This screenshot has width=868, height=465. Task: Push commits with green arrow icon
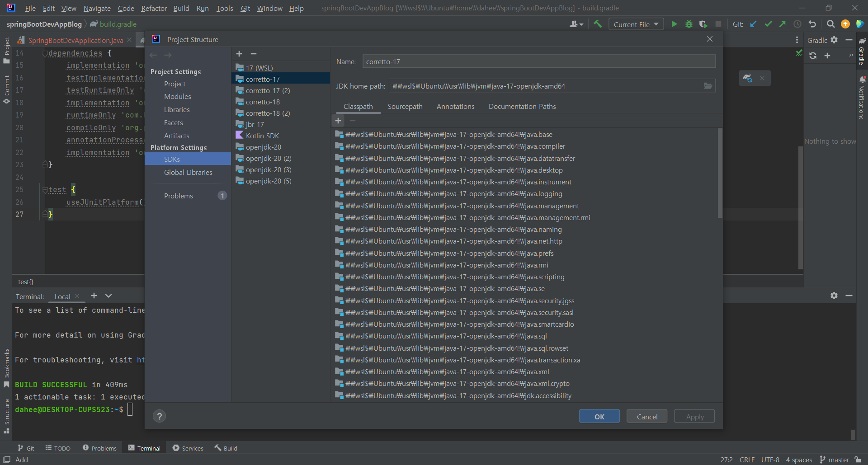(x=783, y=24)
